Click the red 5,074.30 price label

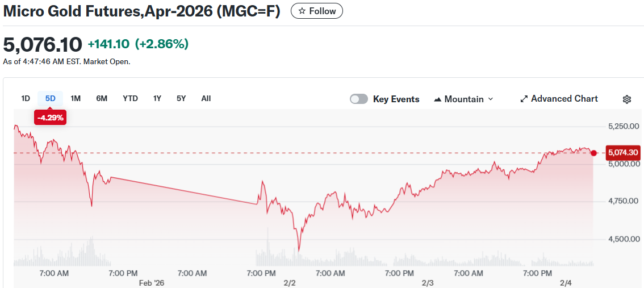pos(623,152)
